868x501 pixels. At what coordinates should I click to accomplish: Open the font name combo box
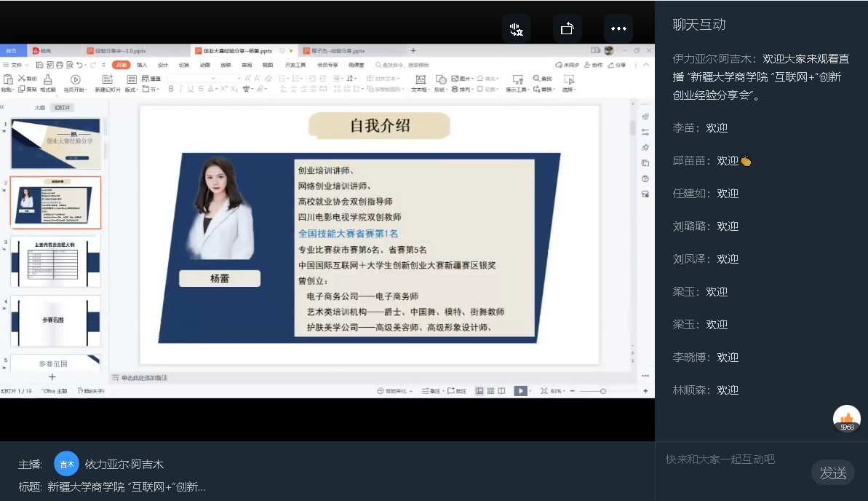pos(191,78)
